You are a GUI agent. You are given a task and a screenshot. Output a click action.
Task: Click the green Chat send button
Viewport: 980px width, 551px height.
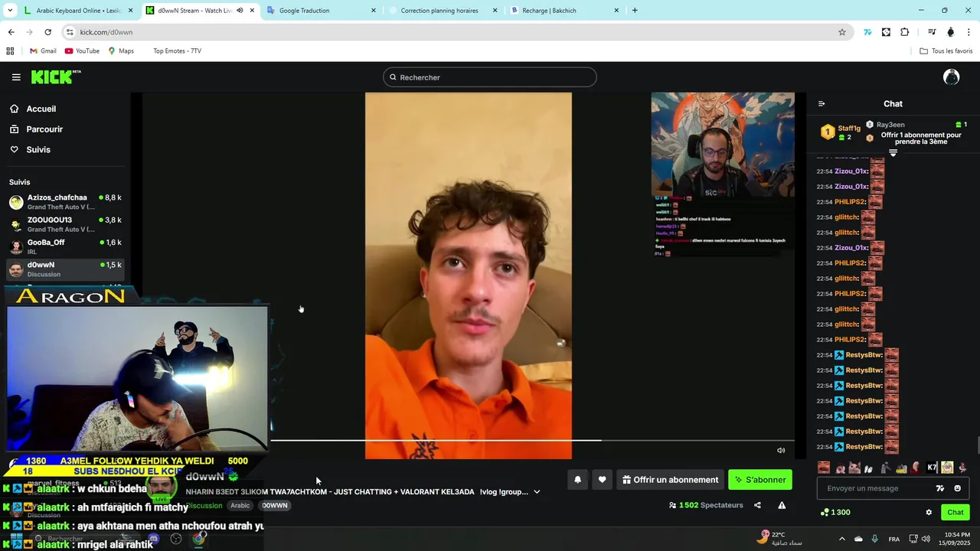pos(955,512)
